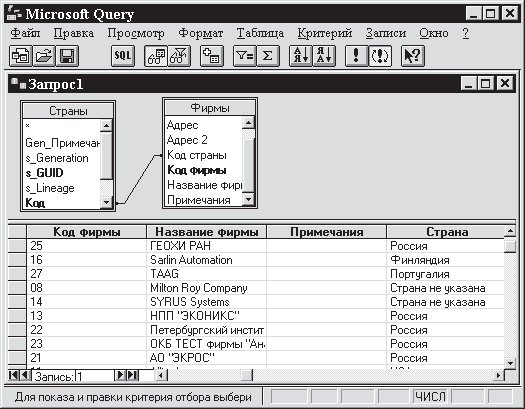The image size is (525, 409).
Task: Go to next record arrow in the navigator
Action: pyautogui.click(x=120, y=376)
